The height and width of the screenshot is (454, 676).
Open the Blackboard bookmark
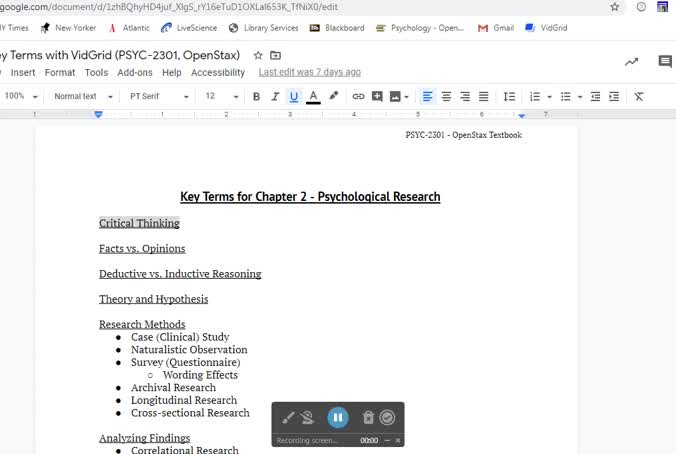click(337, 28)
